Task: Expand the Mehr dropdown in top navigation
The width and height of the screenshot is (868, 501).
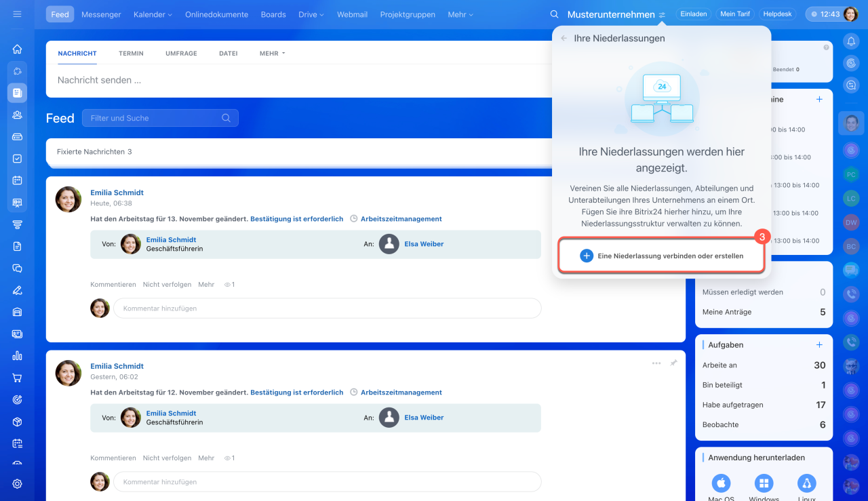Action: pos(460,14)
